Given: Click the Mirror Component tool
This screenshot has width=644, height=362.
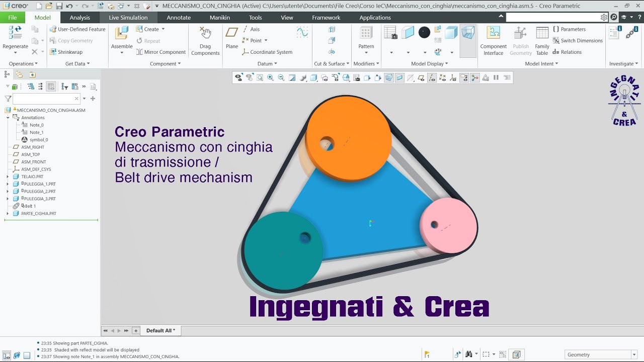Looking at the screenshot, I should click(160, 52).
